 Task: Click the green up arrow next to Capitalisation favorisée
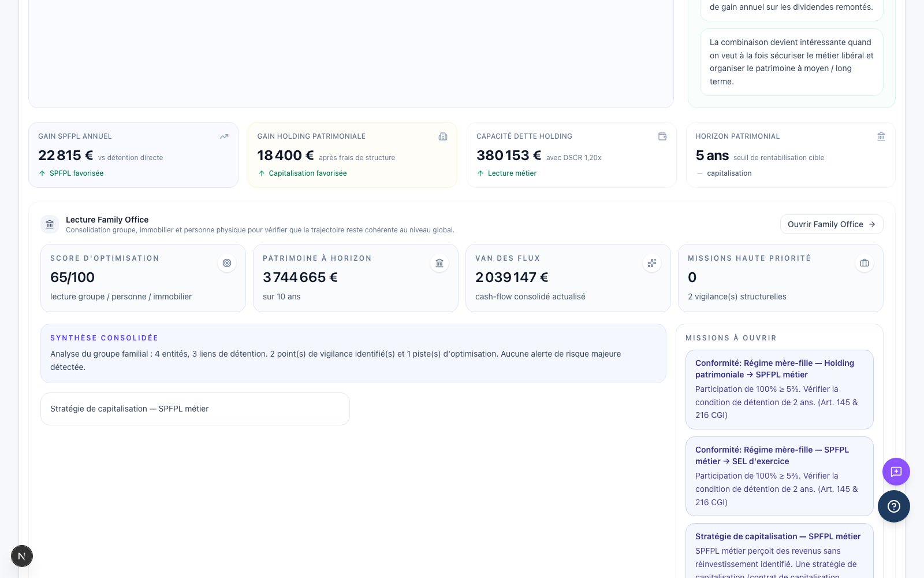click(262, 173)
